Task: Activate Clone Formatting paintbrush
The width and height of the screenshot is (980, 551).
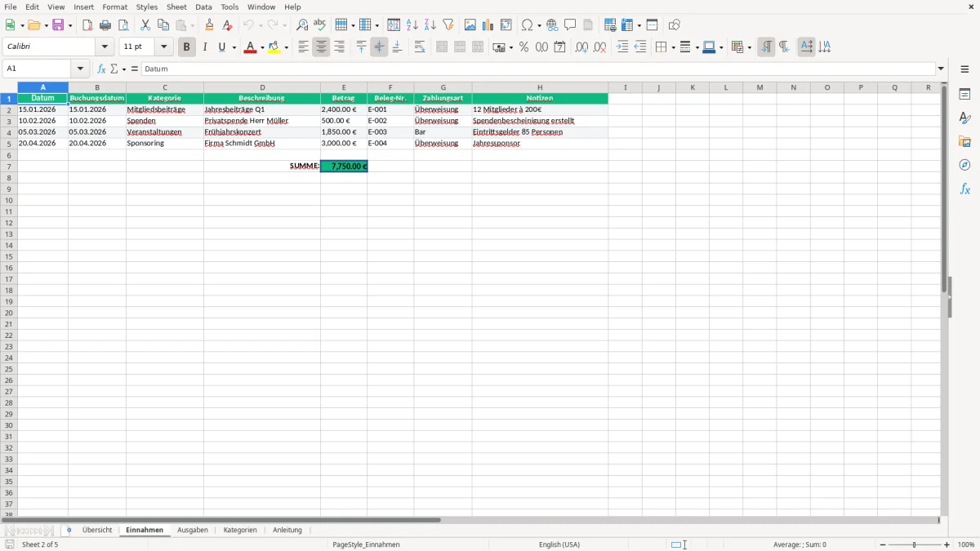Action: pyautogui.click(x=209, y=25)
